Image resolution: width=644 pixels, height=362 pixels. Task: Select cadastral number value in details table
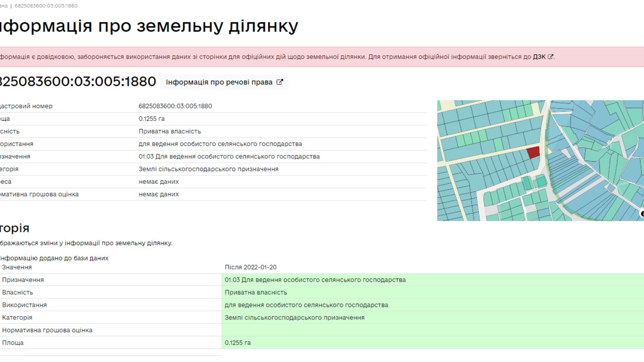click(x=175, y=106)
